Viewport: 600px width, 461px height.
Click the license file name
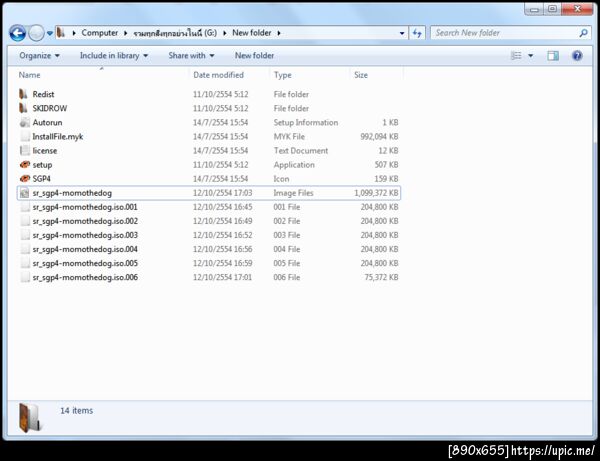coord(45,151)
